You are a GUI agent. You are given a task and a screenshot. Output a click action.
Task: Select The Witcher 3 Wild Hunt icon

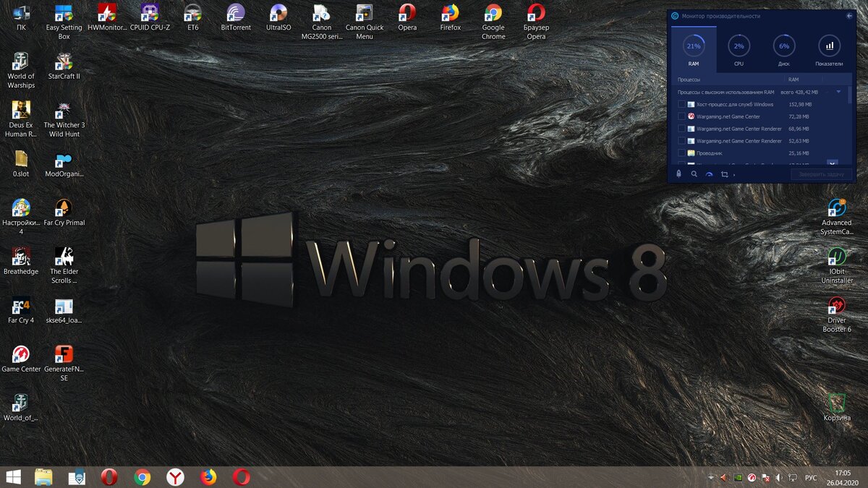pos(64,119)
